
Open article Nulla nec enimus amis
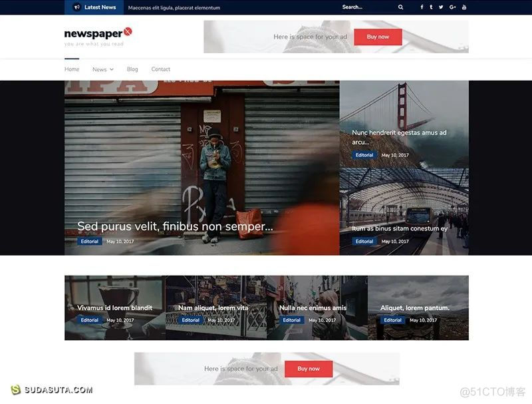[x=313, y=308]
